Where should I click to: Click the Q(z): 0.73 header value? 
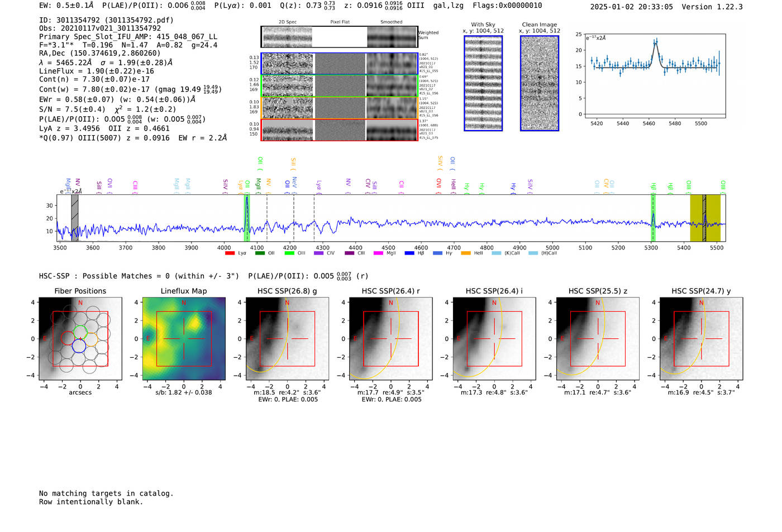coord(307,6)
